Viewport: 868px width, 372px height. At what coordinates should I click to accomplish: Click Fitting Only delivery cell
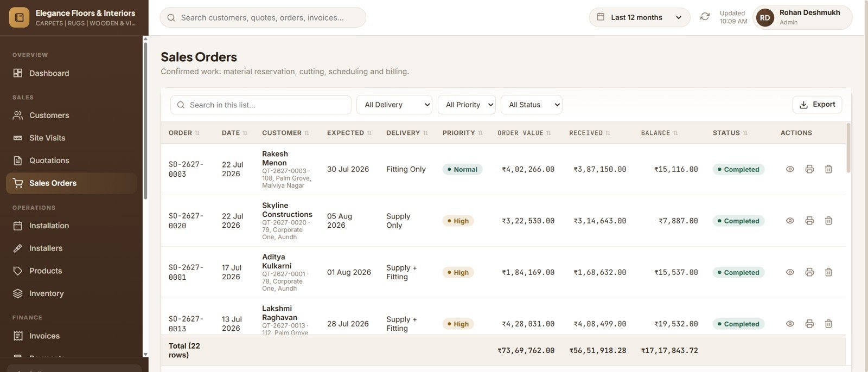(x=406, y=169)
